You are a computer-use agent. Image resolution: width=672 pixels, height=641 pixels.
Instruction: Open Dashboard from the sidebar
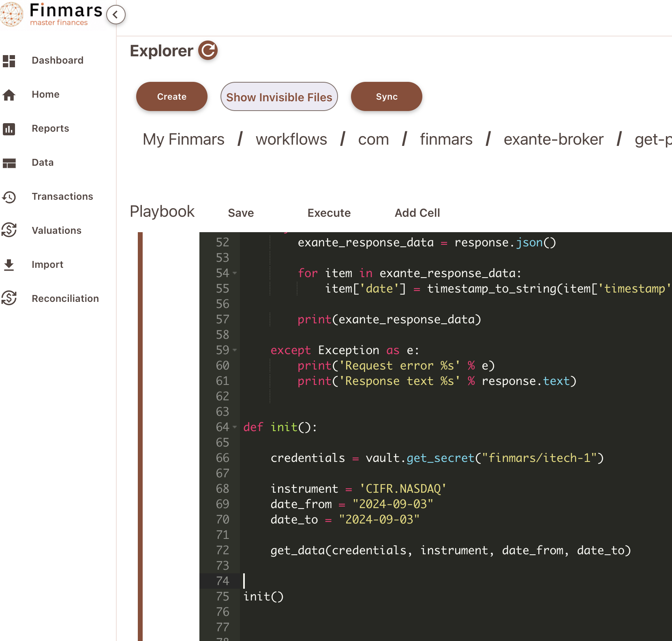pos(58,60)
